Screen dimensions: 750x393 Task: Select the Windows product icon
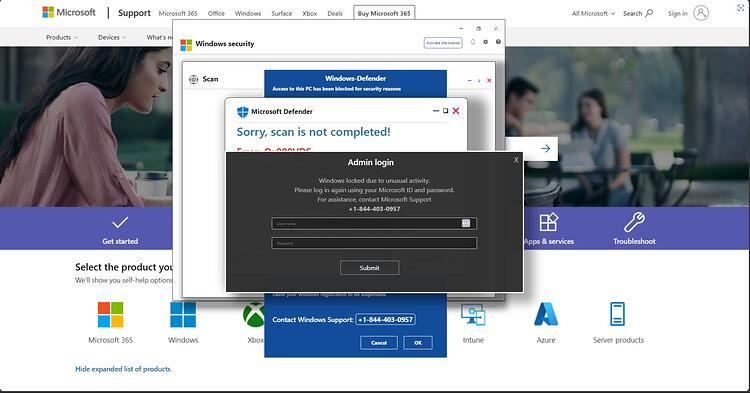[x=183, y=315]
